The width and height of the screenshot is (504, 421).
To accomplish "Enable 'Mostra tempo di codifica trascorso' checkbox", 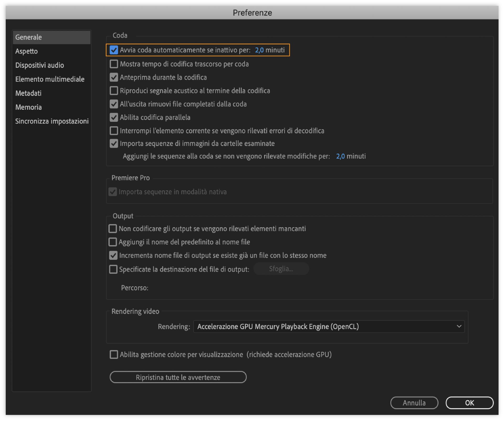I will [x=114, y=64].
